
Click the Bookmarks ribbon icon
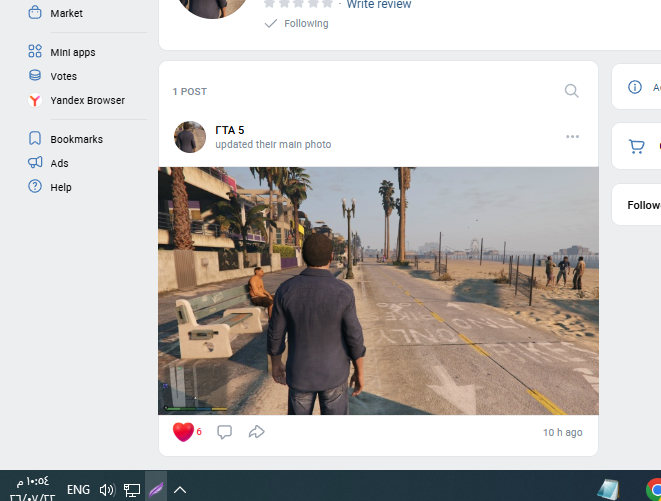tap(35, 138)
